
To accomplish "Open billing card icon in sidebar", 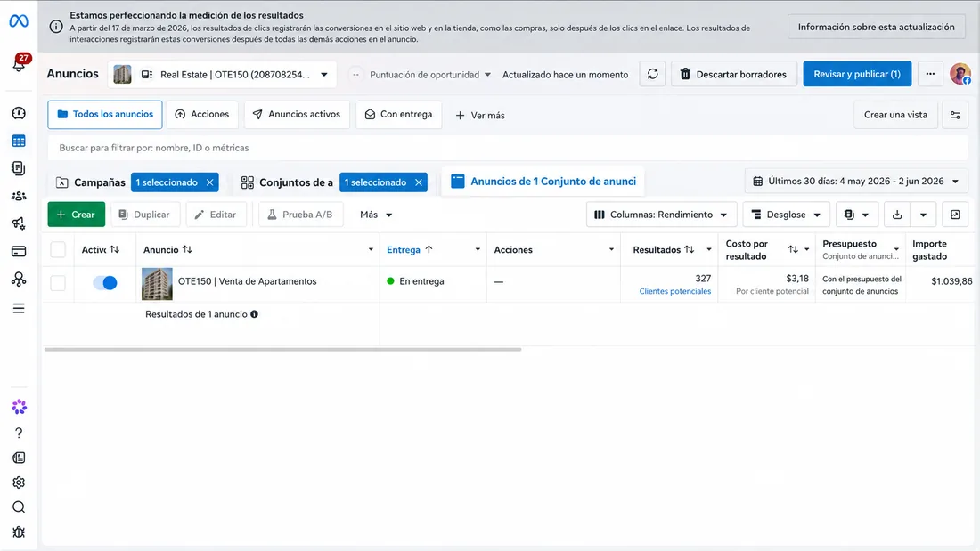I will [19, 251].
